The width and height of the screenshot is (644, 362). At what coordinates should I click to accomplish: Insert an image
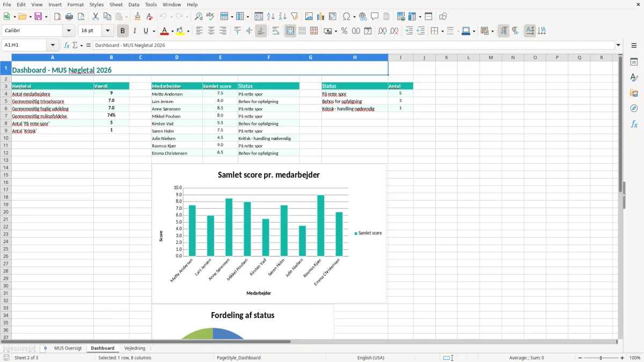click(x=309, y=17)
